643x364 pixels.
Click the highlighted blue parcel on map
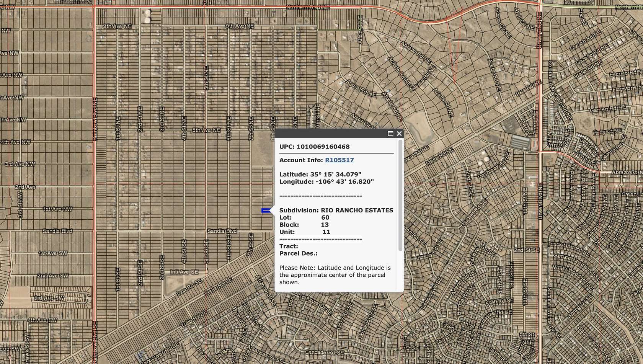pyautogui.click(x=266, y=211)
